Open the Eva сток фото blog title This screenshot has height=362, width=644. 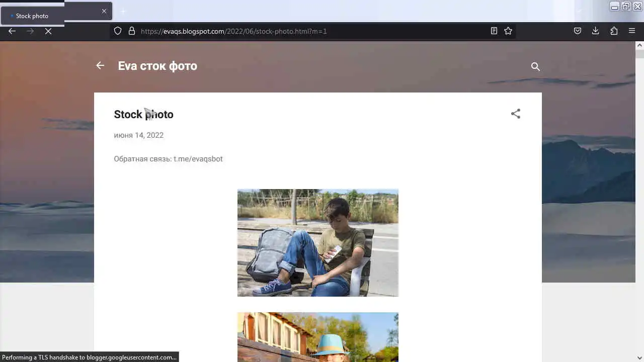coord(157,66)
